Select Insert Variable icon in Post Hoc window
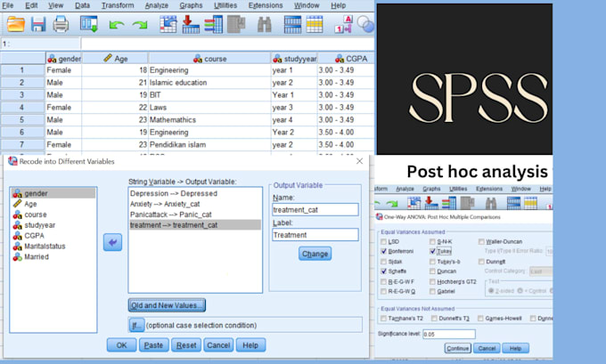 530,203
